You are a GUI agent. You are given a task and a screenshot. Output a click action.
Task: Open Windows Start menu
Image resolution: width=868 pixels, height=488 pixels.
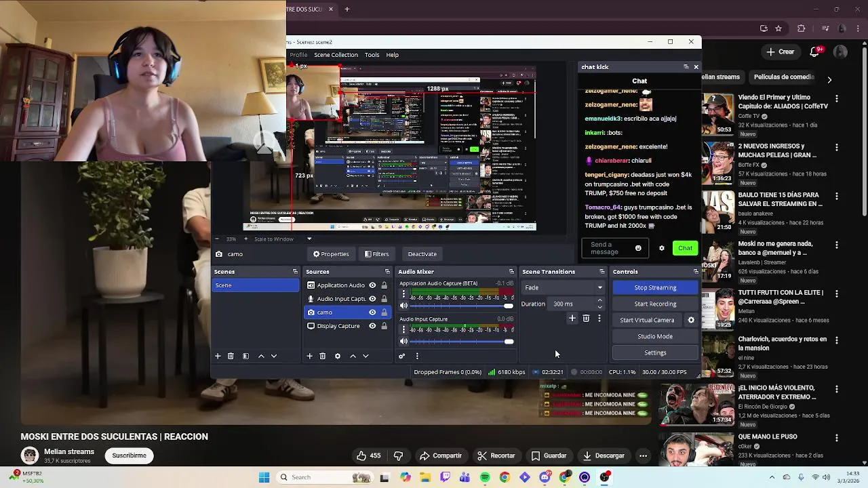pos(264,477)
